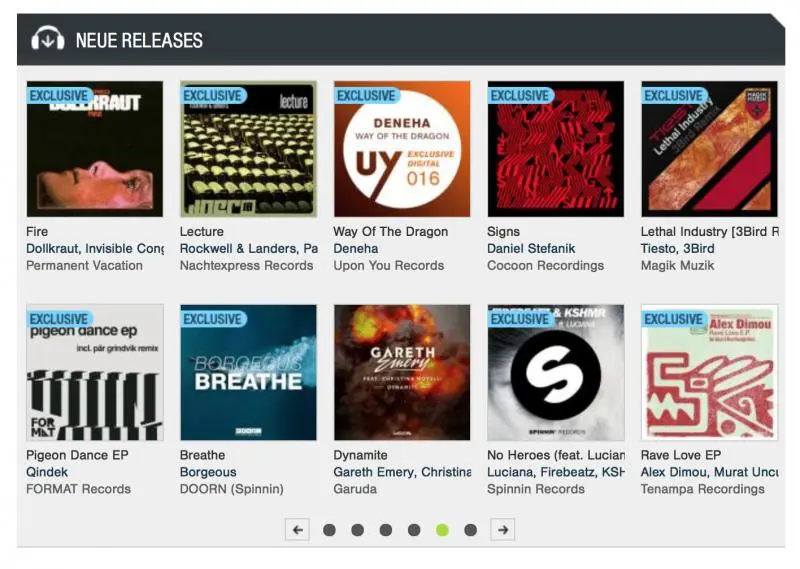Go to previous carousel page arrow

pos(297,530)
